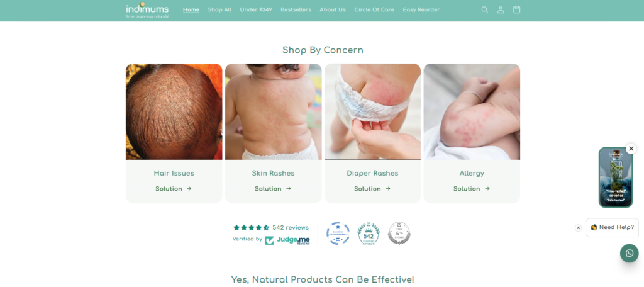Viewport: 644px width, 287px height.
Task: Click Solution link under Diaper Rashes
Action: (372, 189)
